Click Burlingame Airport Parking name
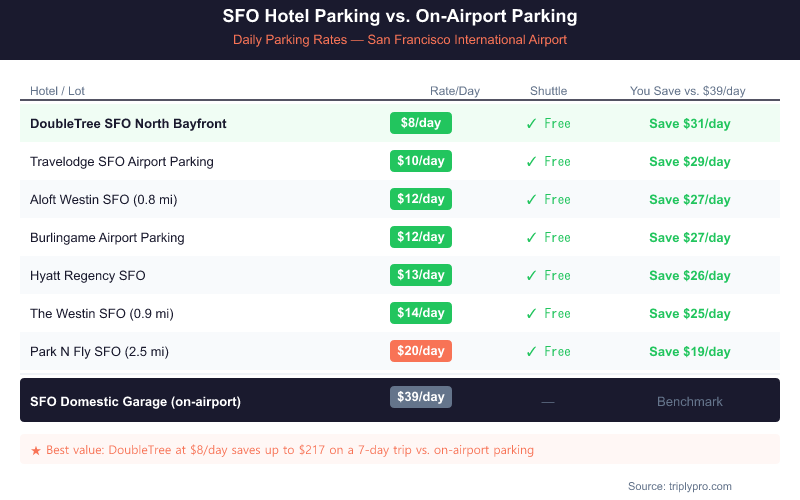 point(107,238)
